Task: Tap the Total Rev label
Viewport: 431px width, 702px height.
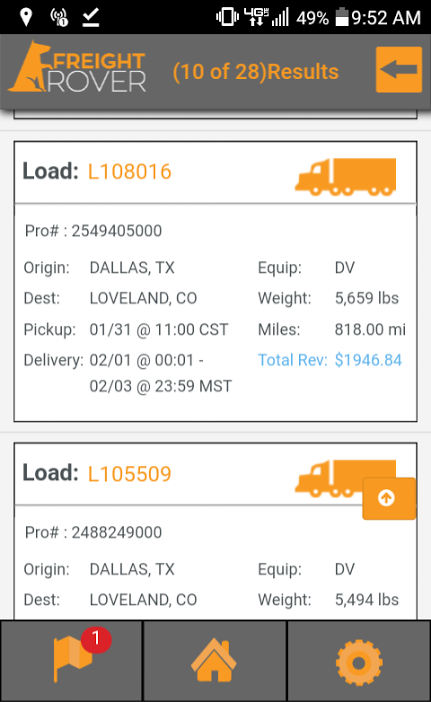Action: 292,360
